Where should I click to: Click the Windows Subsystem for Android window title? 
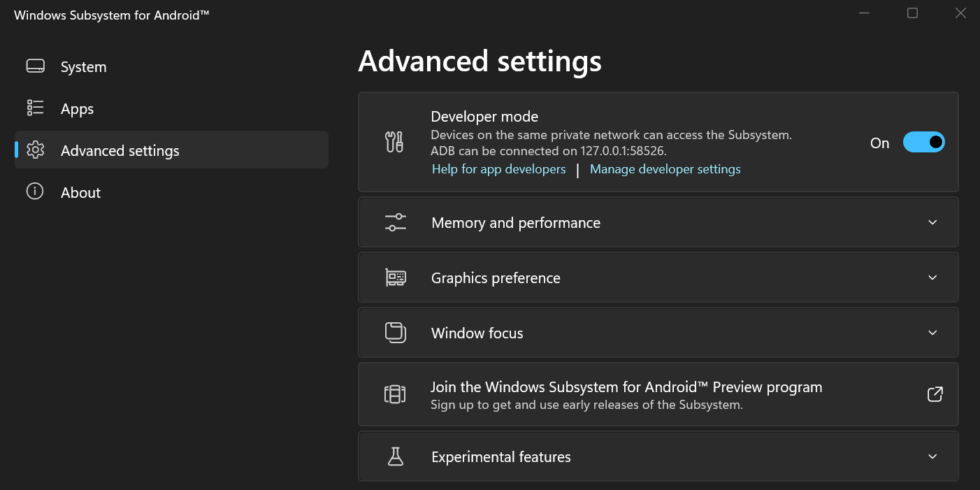coord(112,15)
